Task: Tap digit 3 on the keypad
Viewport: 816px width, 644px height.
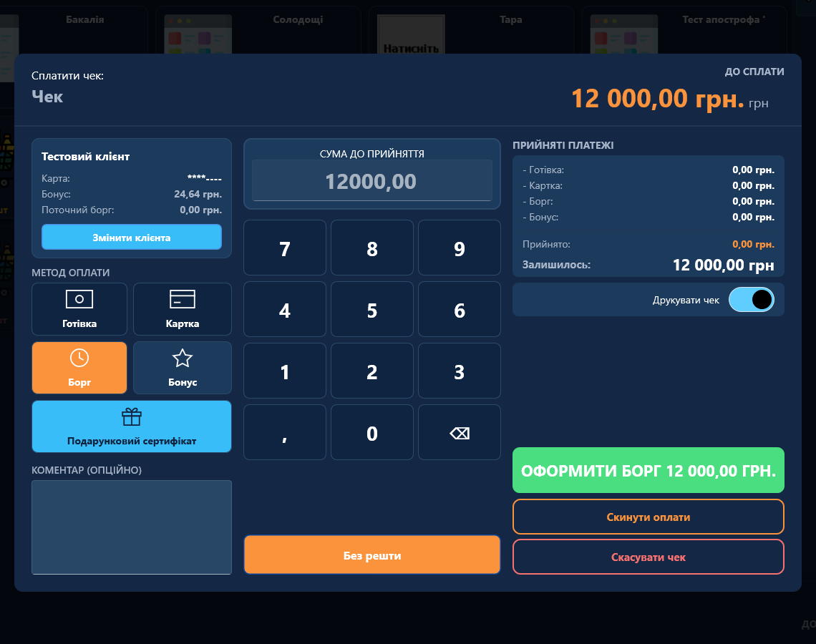Action: (460, 371)
